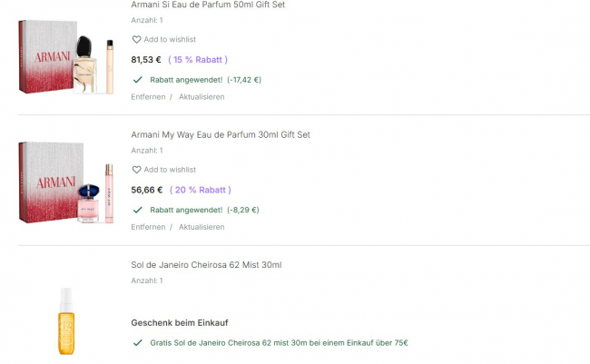
Task: Select the Add to wishlist text under Armani Si
Action: pos(170,40)
